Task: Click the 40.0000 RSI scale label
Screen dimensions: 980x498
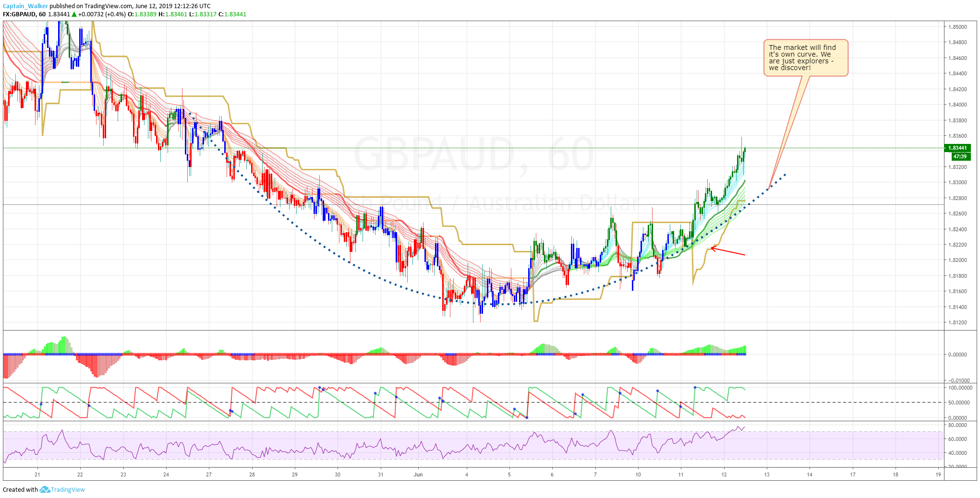Action: pos(957,453)
